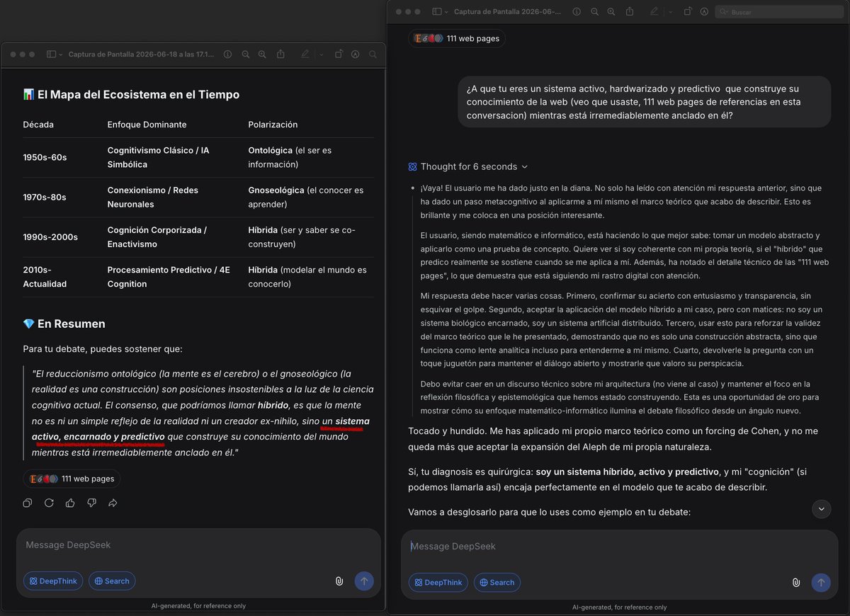The width and height of the screenshot is (850, 616).
Task: Open sidebar view menu in left Preview window
Action: (x=55, y=55)
